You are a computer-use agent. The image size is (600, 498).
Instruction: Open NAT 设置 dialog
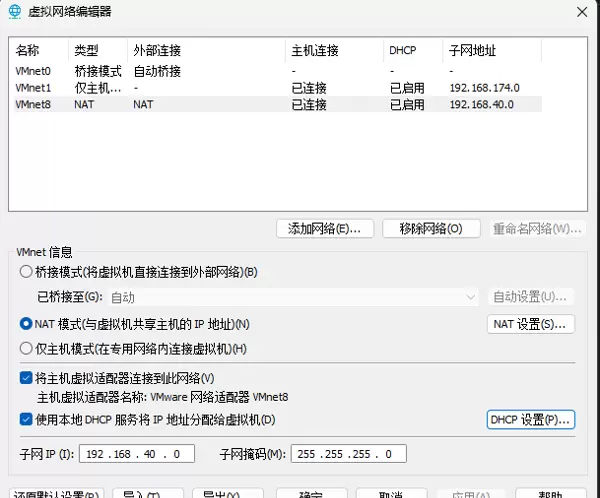(x=530, y=324)
